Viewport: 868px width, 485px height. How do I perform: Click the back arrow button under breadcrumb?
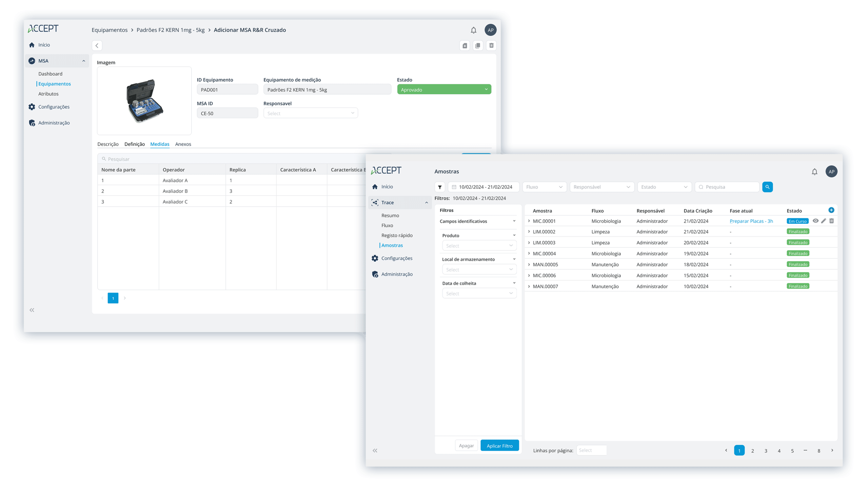97,45
